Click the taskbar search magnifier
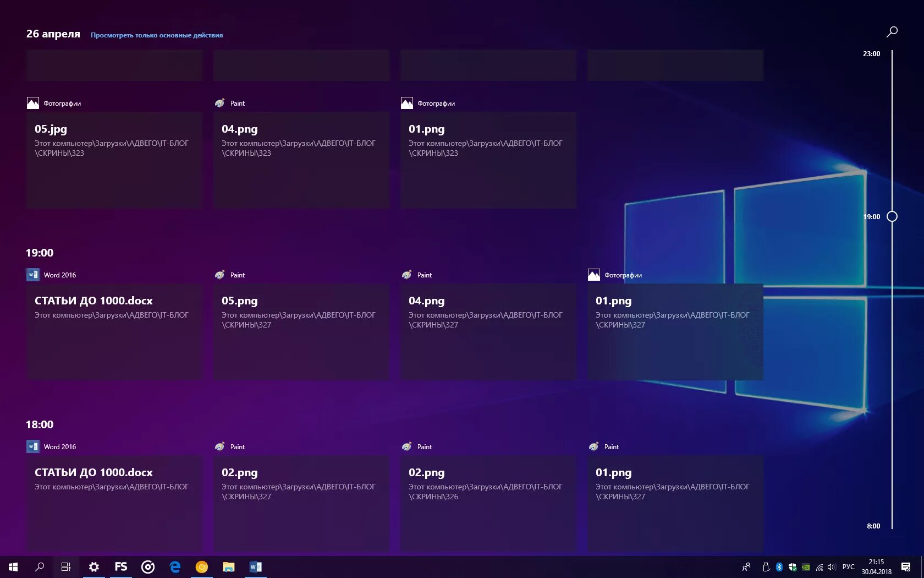Image resolution: width=924 pixels, height=578 pixels. pos(40,567)
